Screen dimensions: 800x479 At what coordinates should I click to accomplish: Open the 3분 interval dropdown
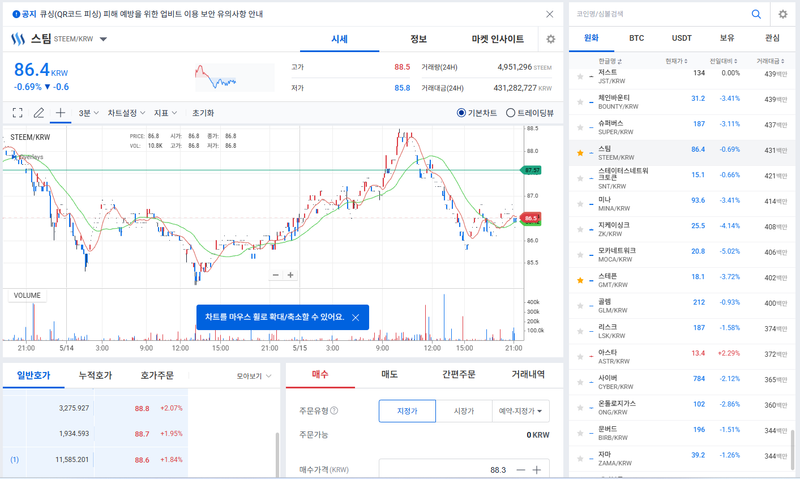88,113
